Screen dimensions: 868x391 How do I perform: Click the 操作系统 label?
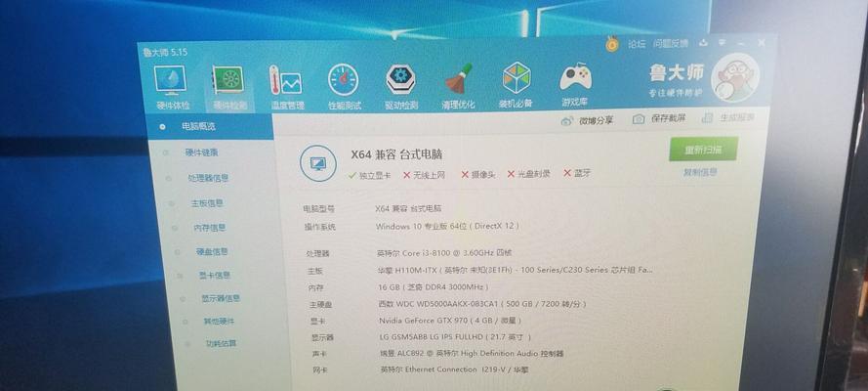320,227
